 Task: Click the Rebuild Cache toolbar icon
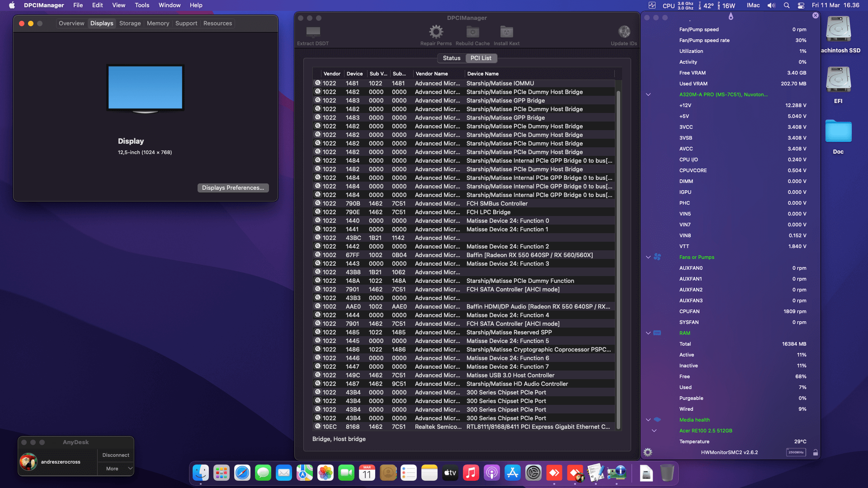pyautogui.click(x=472, y=32)
